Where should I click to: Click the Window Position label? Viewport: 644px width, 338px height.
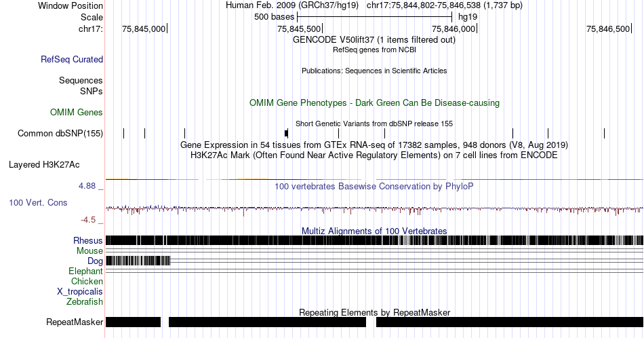coord(71,5)
